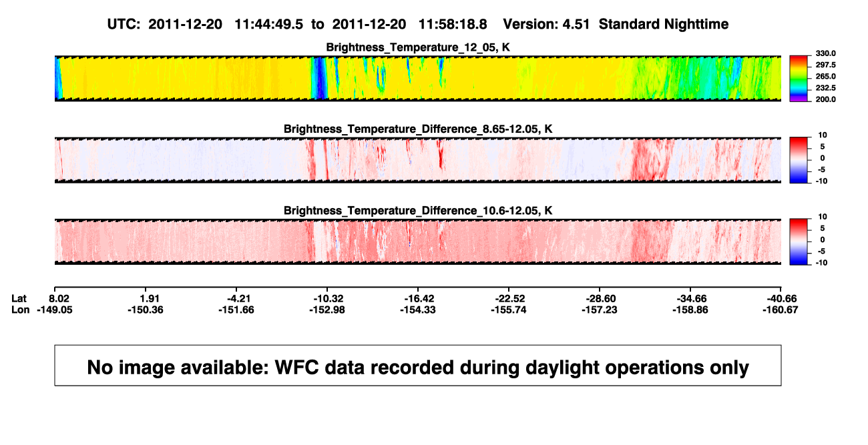868x445 pixels.
Task: Click the longitude value -150.36
Action: click(146, 310)
